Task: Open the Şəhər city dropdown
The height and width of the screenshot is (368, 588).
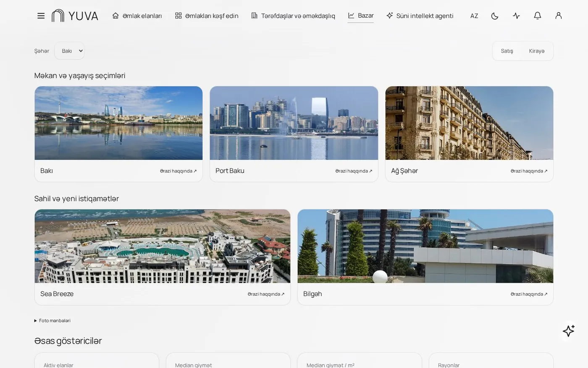Action: coord(69,51)
